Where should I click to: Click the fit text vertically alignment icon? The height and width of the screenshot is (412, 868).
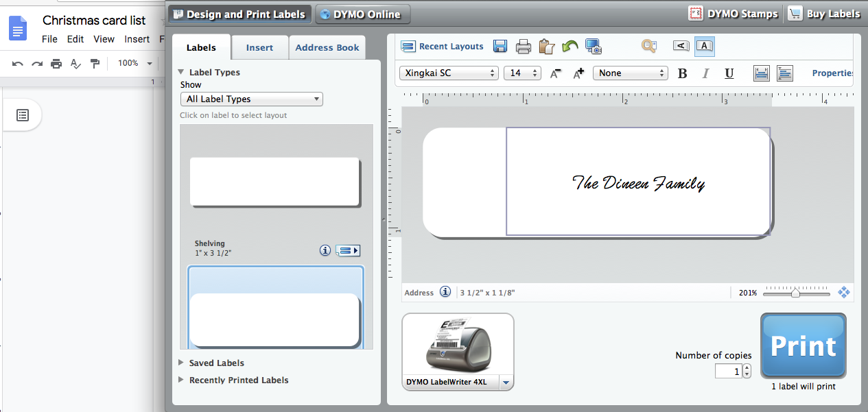pyautogui.click(x=762, y=73)
